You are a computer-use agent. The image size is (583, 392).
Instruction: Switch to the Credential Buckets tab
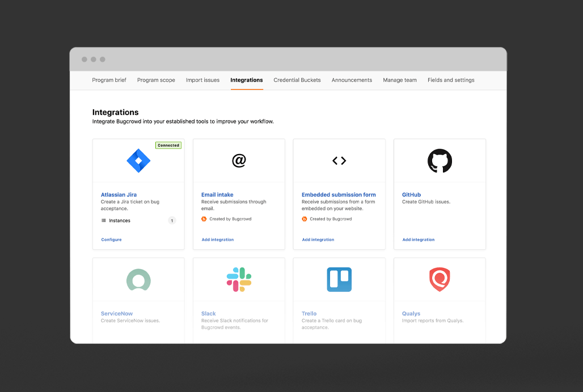(x=297, y=80)
